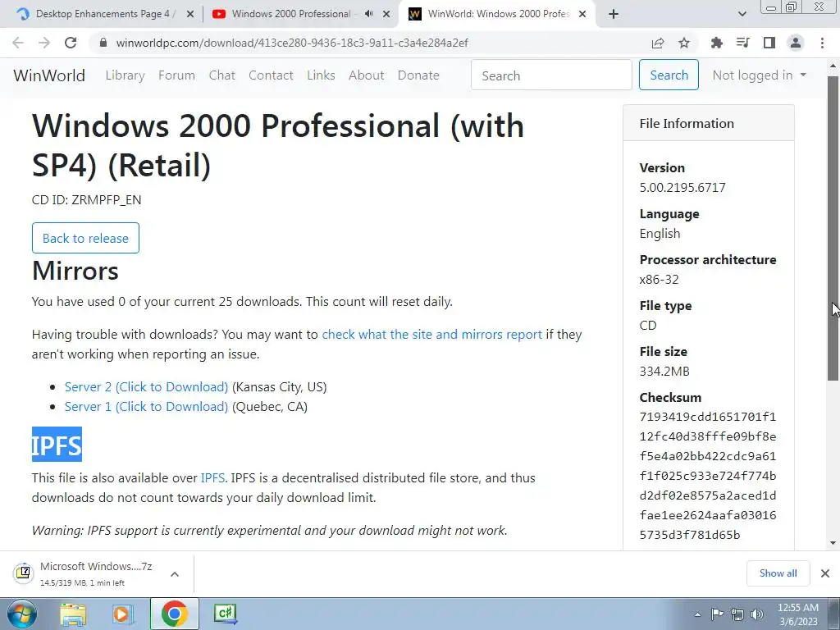Bookmark this page with the star icon
Screen dimensions: 840x630
coord(684,43)
